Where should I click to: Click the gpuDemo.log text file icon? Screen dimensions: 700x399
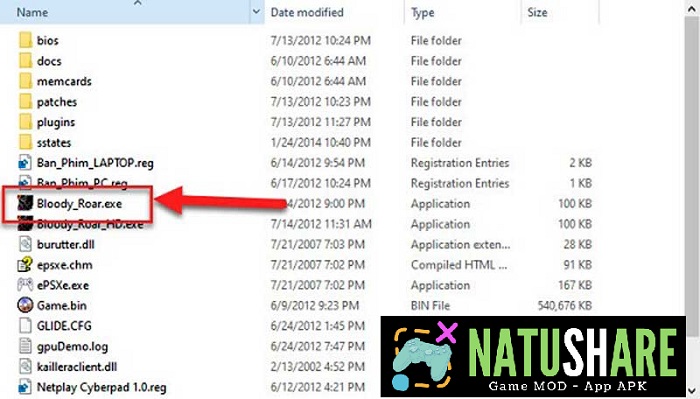[x=25, y=346]
